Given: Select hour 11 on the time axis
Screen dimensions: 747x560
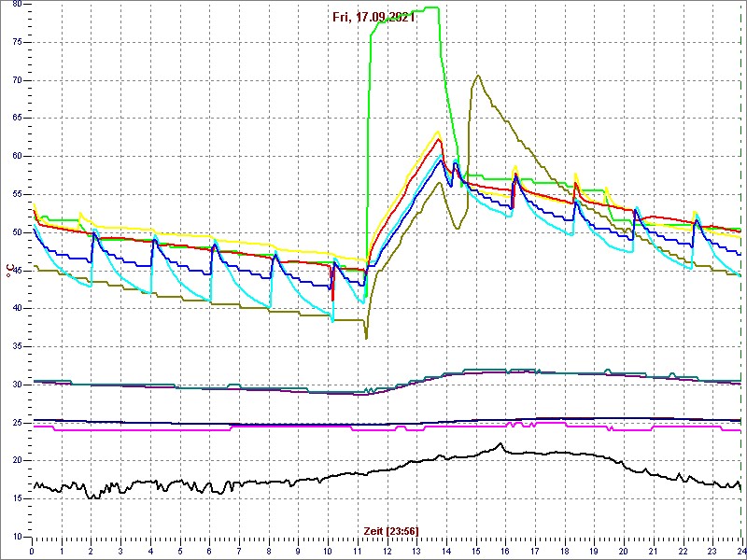Looking at the screenshot, I should (x=358, y=551).
